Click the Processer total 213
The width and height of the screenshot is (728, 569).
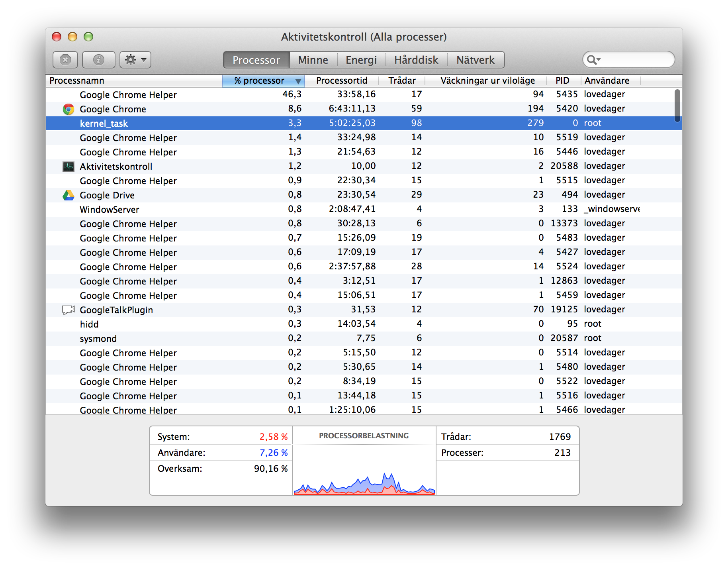[562, 453]
